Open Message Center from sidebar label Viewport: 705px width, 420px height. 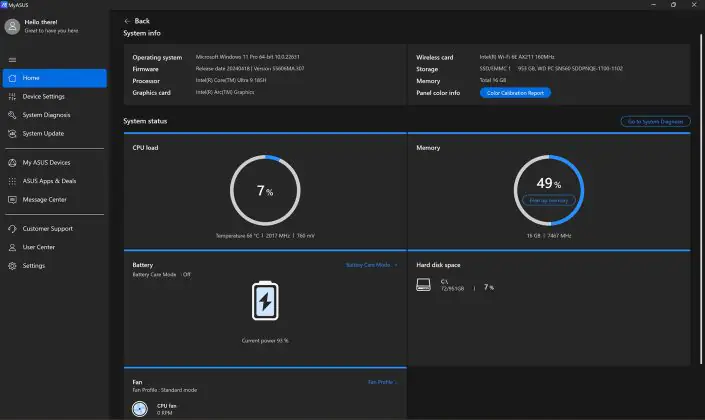[45, 199]
